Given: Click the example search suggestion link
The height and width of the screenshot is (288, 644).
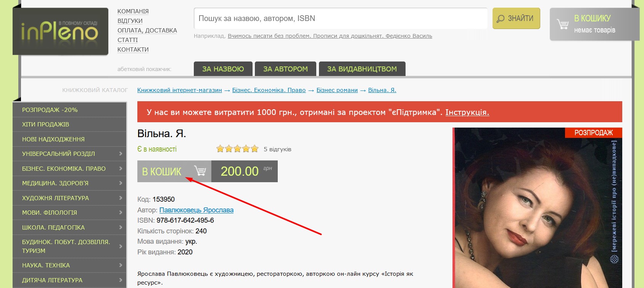Looking at the screenshot, I should coord(330,36).
